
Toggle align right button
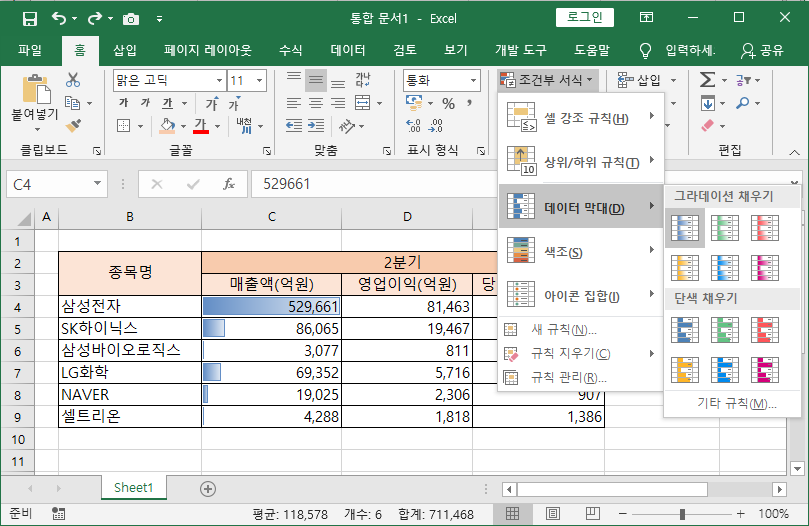338,103
